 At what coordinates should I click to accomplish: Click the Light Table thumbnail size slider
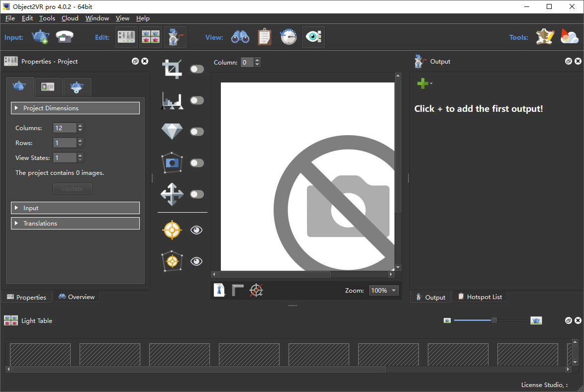[x=490, y=320]
